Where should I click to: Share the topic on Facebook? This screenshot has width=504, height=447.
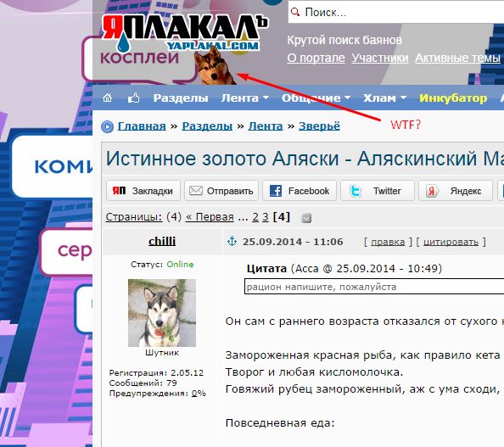pos(300,191)
